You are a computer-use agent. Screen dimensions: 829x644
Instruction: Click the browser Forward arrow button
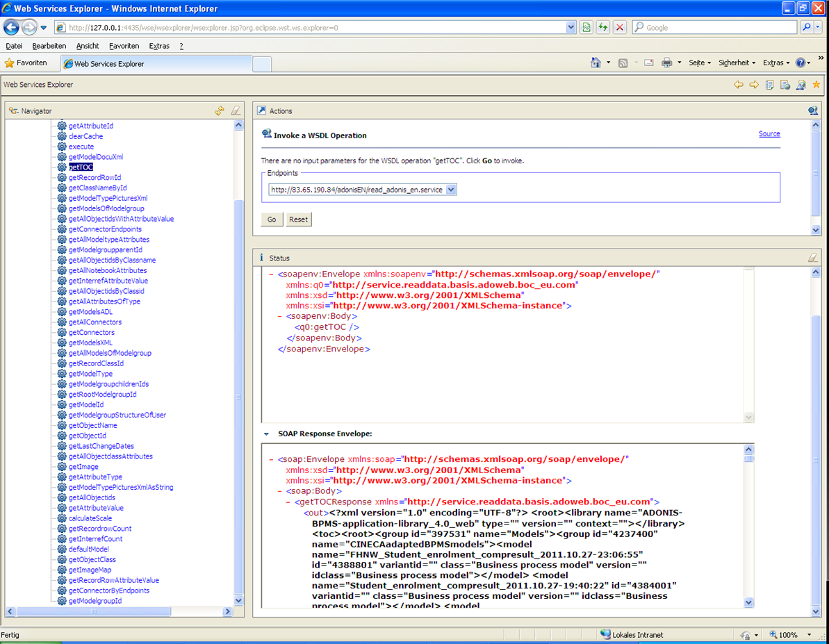pyautogui.click(x=30, y=27)
